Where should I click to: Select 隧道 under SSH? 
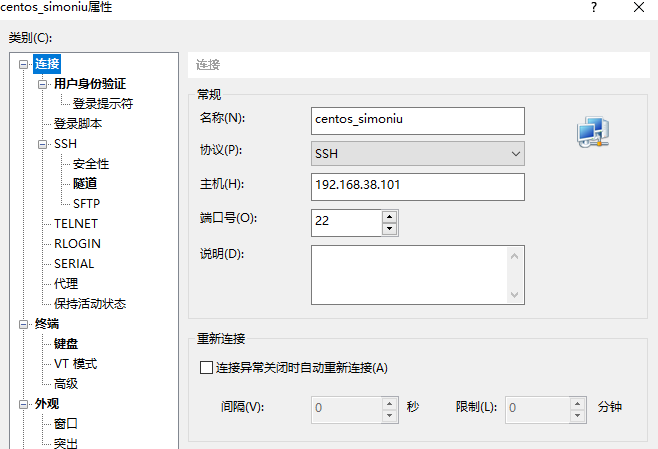click(84, 184)
